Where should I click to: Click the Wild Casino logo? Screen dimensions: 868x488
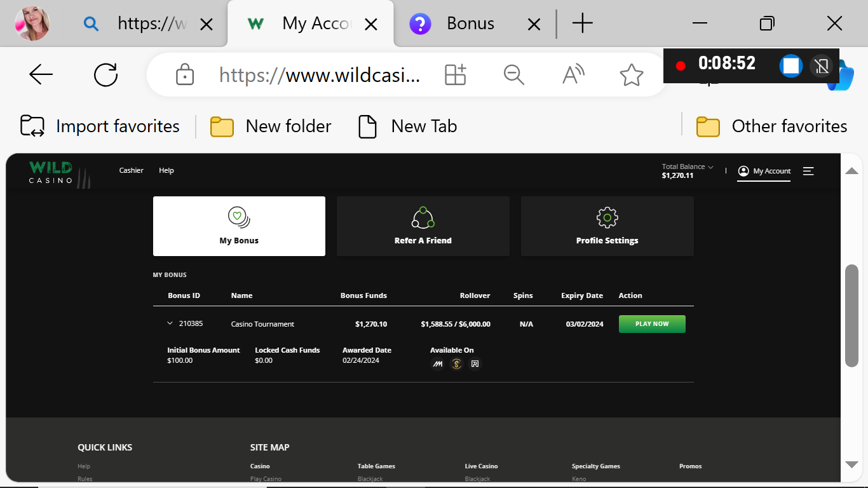[x=52, y=173]
